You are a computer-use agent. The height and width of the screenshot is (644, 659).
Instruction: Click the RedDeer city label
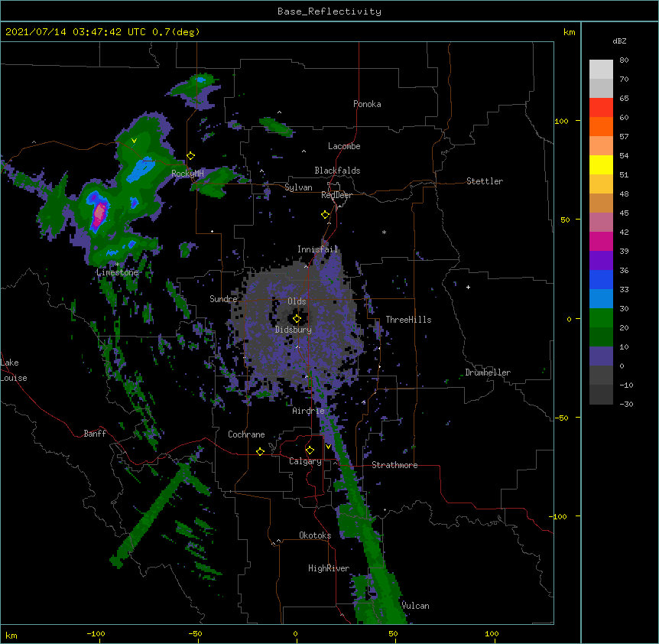[x=336, y=195]
